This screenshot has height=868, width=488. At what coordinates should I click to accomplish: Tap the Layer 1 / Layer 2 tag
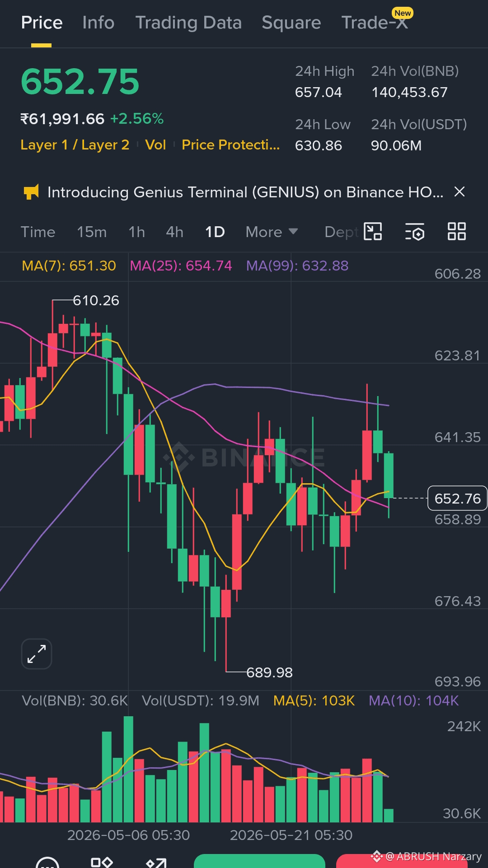point(75,145)
